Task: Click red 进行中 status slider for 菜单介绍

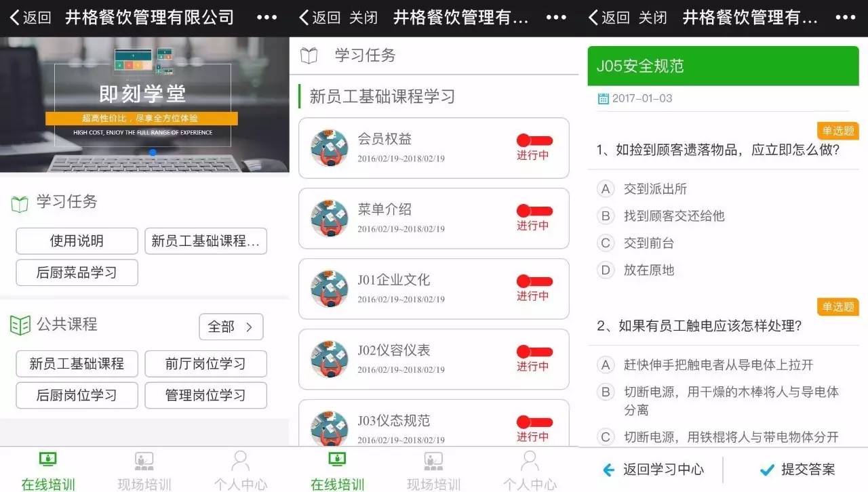Action: point(534,211)
